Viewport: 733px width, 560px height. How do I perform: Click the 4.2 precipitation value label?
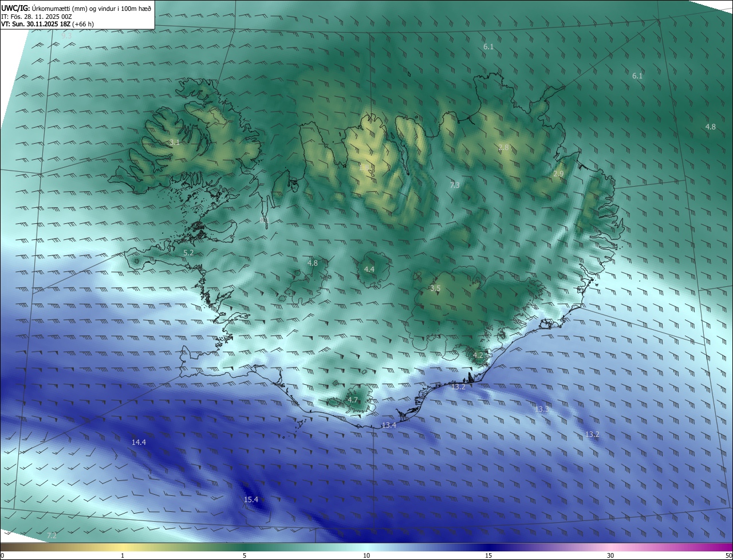pyautogui.click(x=478, y=355)
